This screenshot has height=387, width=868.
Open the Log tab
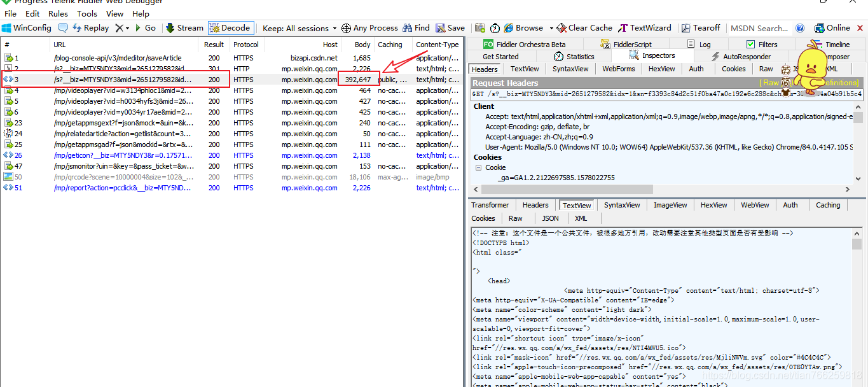coord(699,45)
